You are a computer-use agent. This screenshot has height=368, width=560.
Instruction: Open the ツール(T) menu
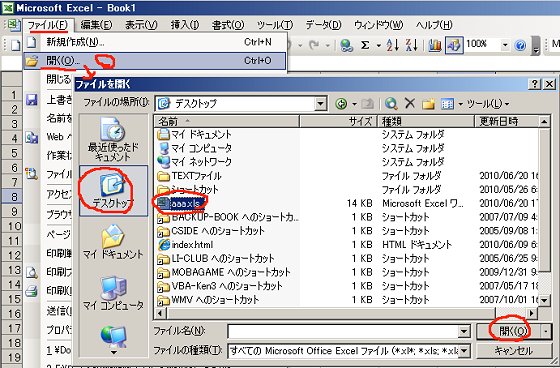275,25
